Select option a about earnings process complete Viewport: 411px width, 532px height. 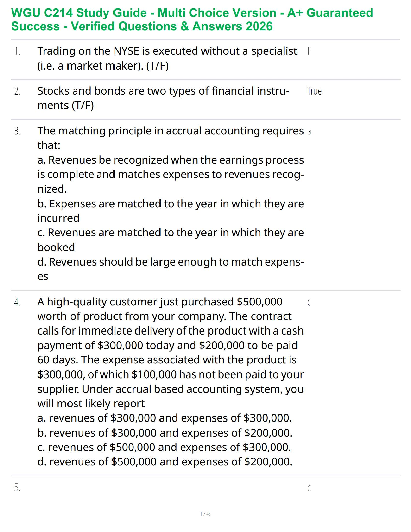click(170, 174)
